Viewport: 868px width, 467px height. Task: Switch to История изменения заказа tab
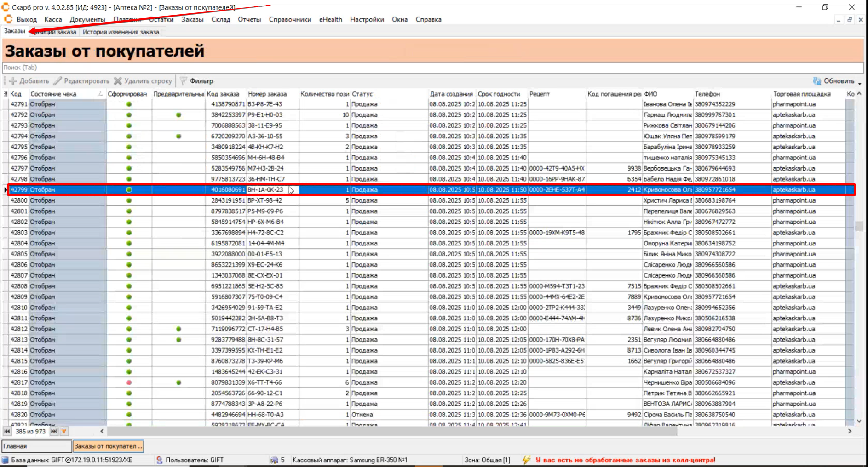(x=121, y=32)
